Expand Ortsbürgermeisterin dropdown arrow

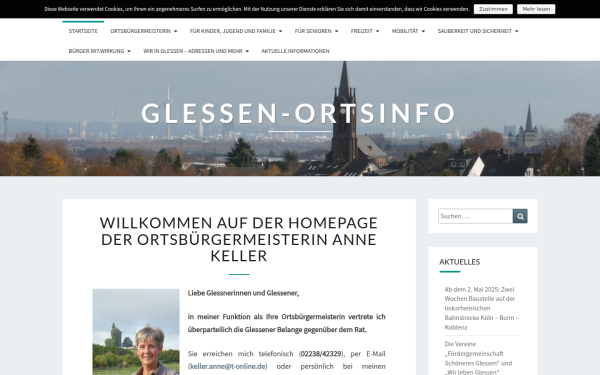[x=176, y=31]
